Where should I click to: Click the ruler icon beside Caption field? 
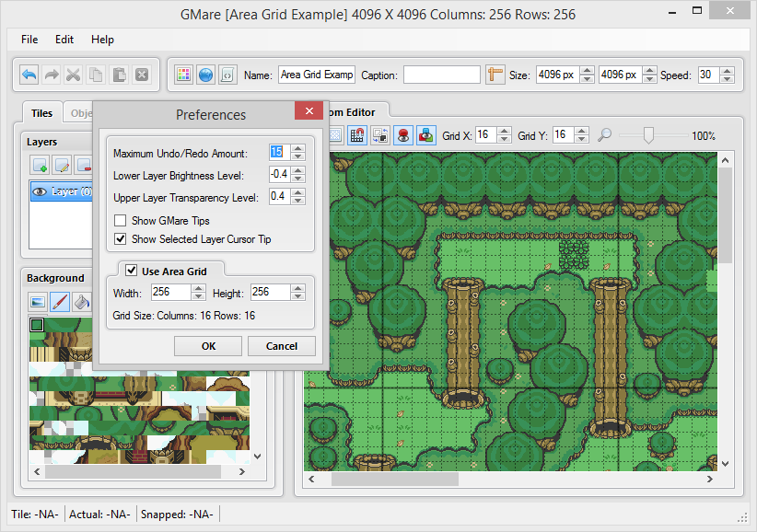pyautogui.click(x=495, y=75)
